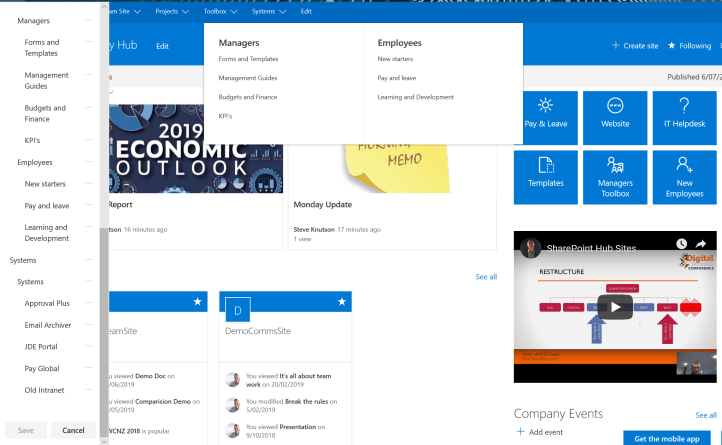Select Forms and Templates in mega menu

coord(248,59)
